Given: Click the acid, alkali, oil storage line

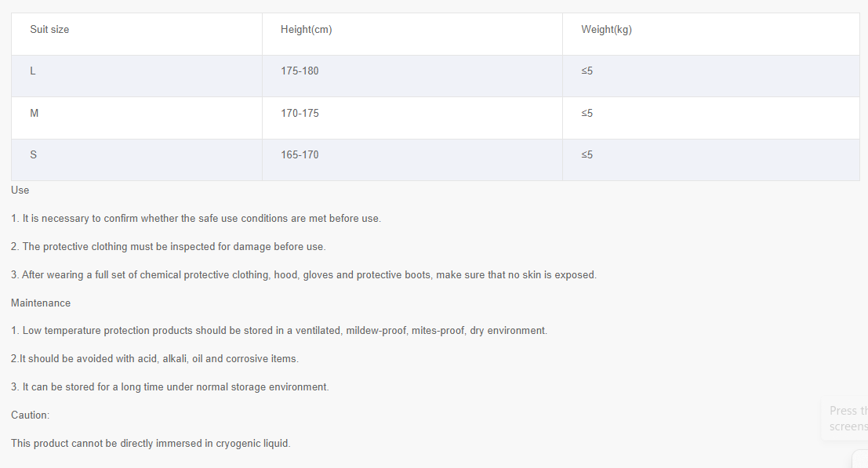Looking at the screenshot, I should [154, 359].
